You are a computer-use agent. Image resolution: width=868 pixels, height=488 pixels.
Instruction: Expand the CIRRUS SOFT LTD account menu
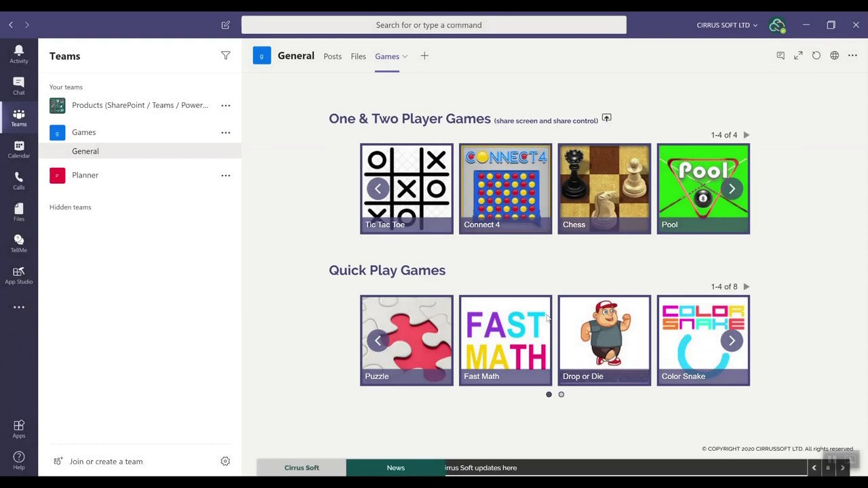(726, 24)
